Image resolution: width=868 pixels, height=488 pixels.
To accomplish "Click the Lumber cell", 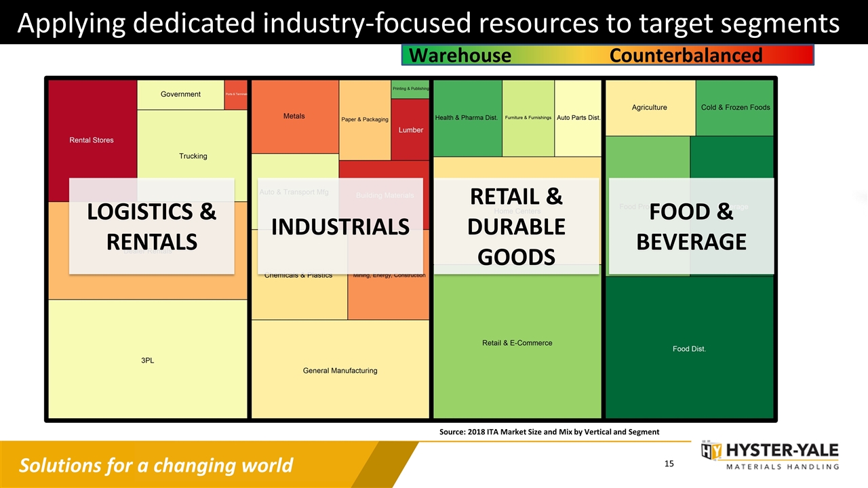I will [x=410, y=130].
